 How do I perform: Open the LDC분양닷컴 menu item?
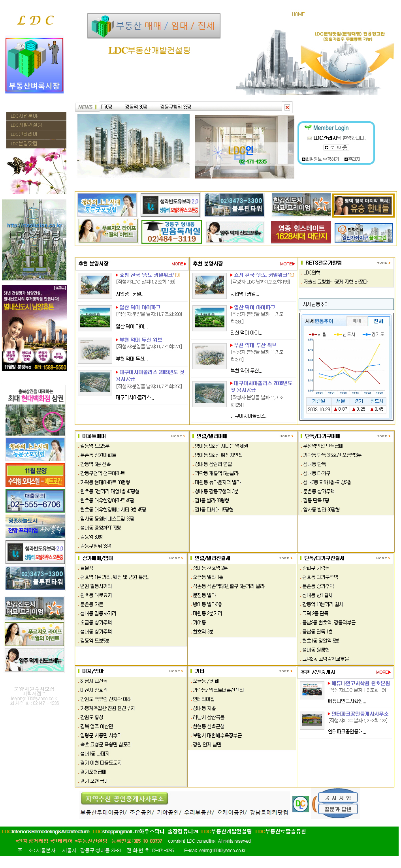[36, 144]
